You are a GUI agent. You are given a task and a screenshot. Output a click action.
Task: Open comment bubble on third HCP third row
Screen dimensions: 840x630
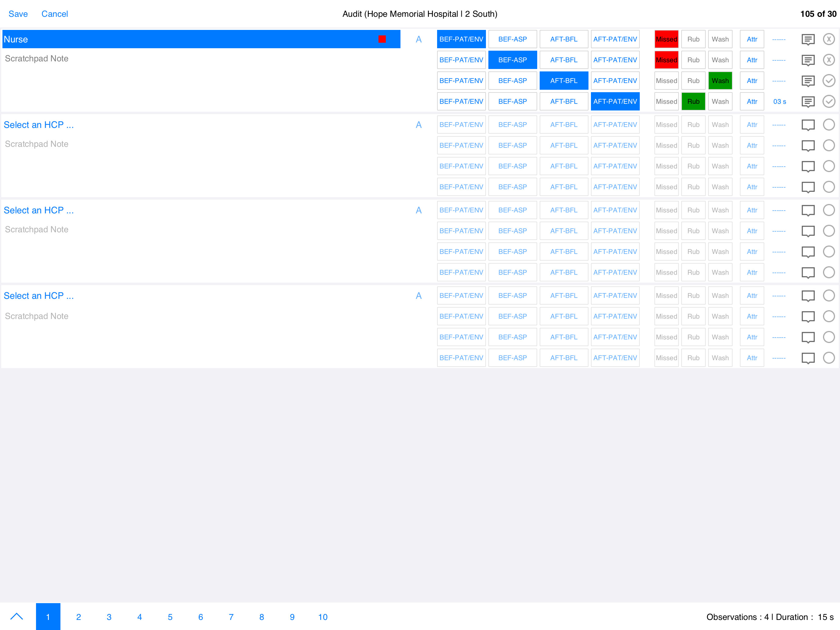point(808,252)
